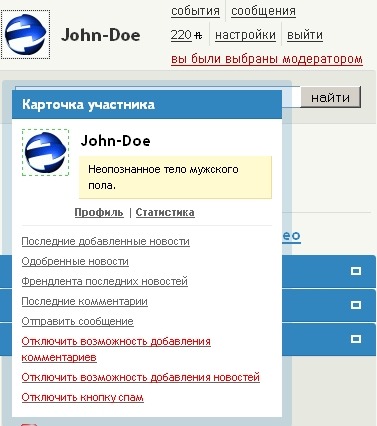Click the John-Doe name in the card
The width and height of the screenshot is (377, 426).
pyautogui.click(x=115, y=141)
